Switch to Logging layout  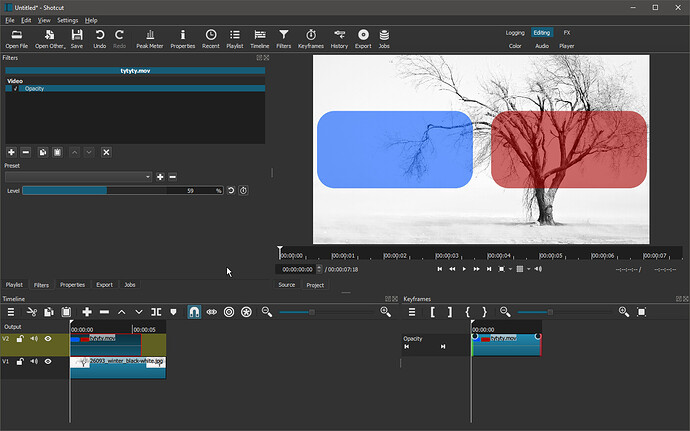[x=515, y=33]
